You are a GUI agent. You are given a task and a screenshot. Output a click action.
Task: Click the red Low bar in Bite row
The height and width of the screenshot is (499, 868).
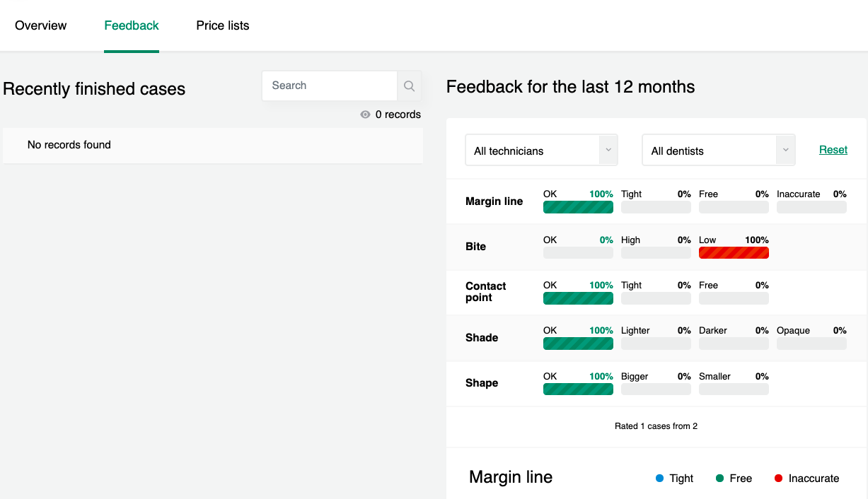point(734,252)
